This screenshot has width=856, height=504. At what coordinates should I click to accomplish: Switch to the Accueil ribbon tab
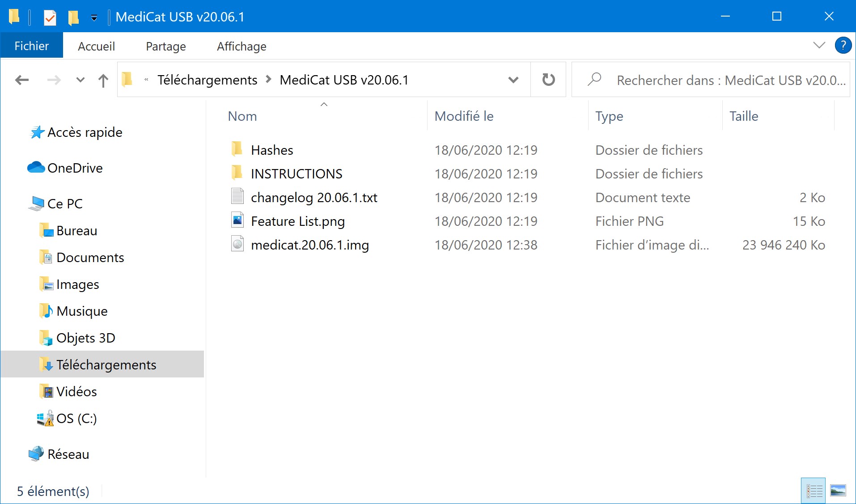96,46
